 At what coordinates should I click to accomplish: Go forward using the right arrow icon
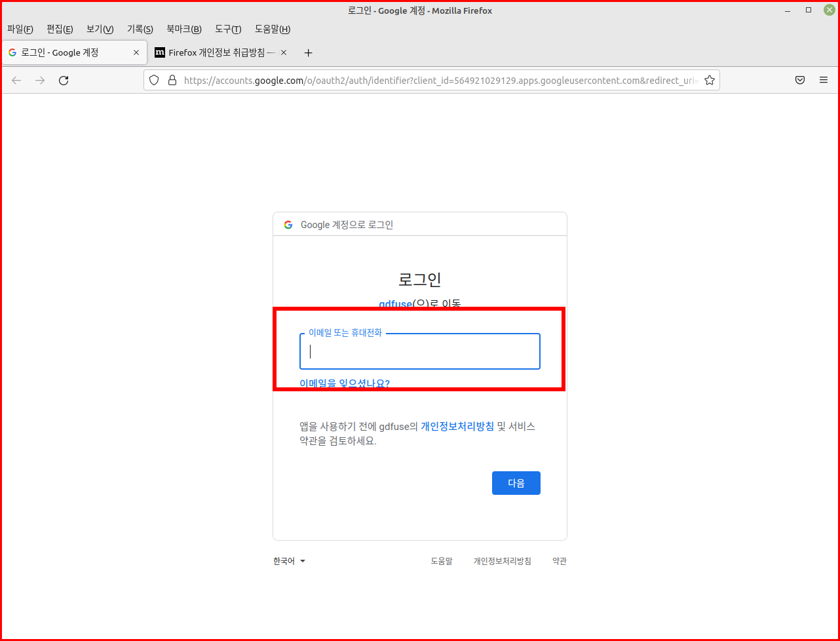(x=40, y=80)
